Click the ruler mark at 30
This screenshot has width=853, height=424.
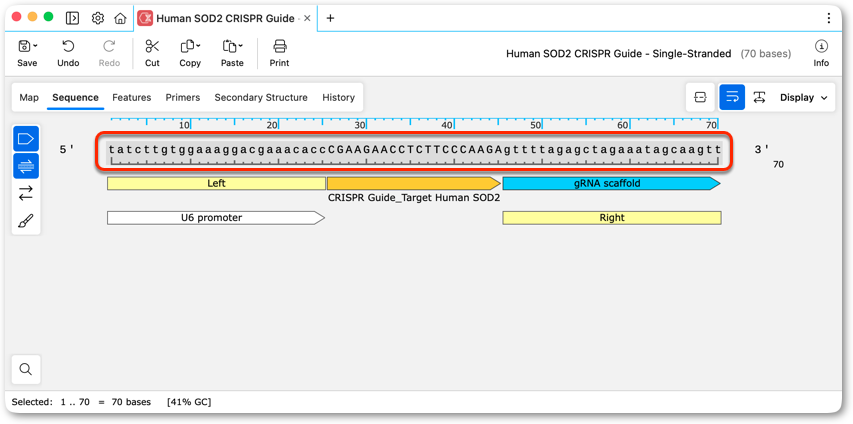[x=360, y=125]
